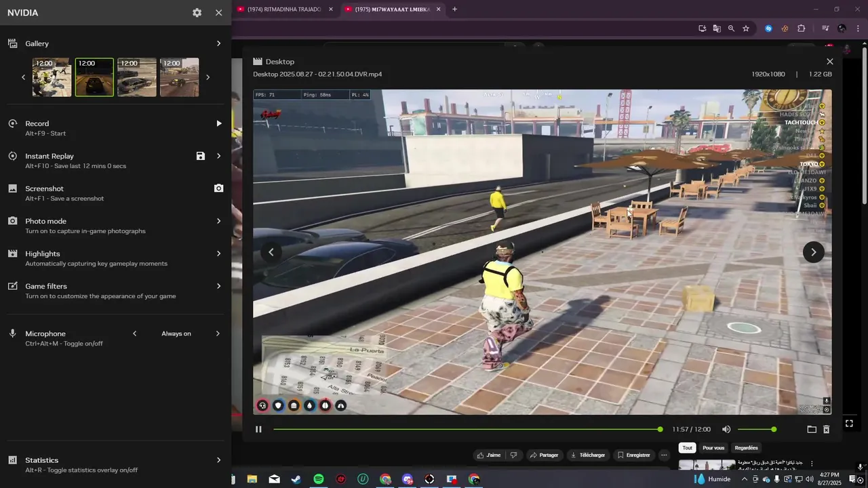Click the Record menu label
The width and height of the screenshot is (868, 488).
click(x=37, y=123)
